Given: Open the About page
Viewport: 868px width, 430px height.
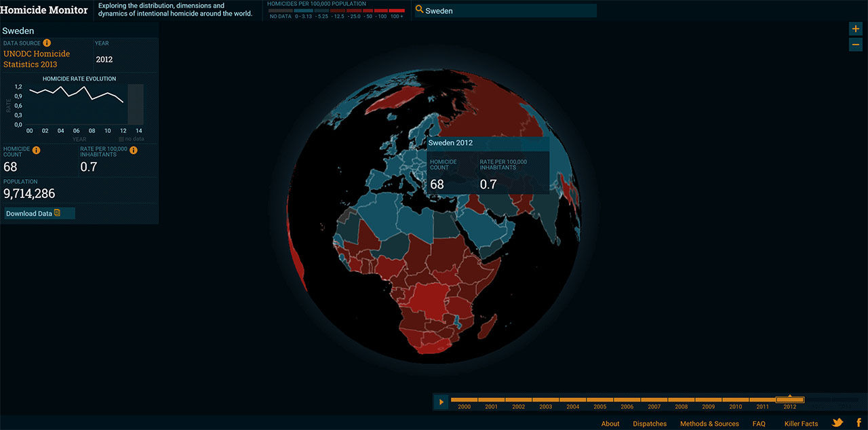Looking at the screenshot, I should (x=610, y=423).
